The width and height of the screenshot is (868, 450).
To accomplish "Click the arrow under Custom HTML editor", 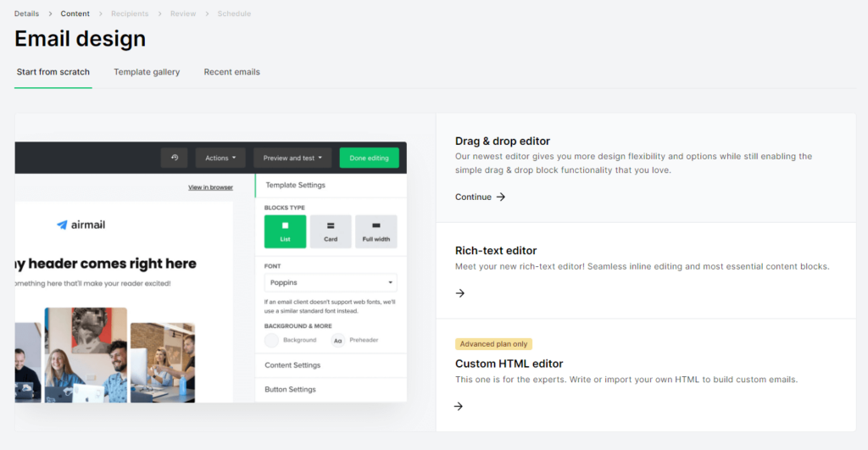I will [459, 406].
